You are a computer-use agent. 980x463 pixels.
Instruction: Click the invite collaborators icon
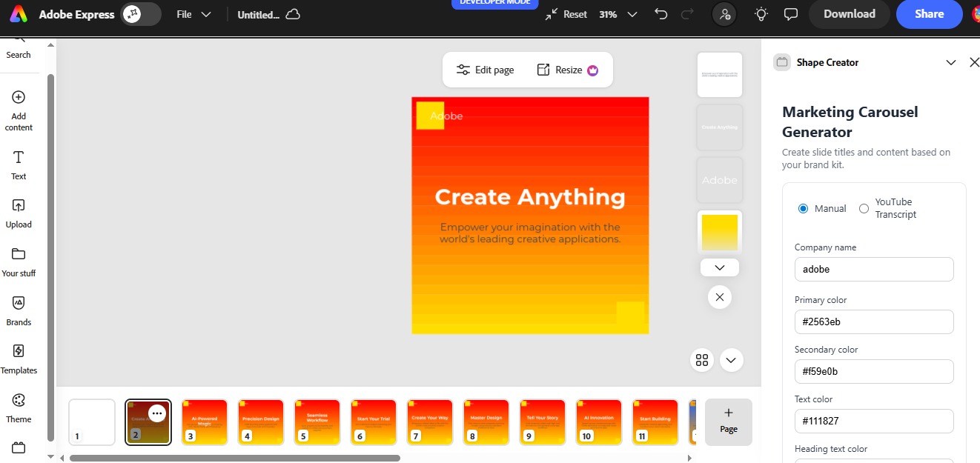[724, 14]
